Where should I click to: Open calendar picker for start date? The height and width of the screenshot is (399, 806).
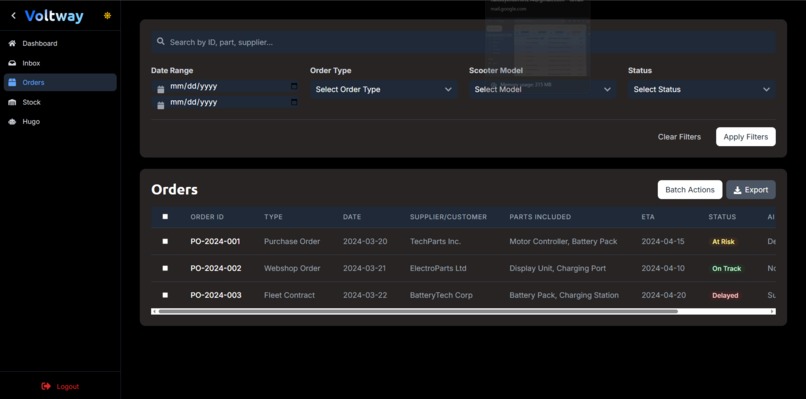point(294,86)
